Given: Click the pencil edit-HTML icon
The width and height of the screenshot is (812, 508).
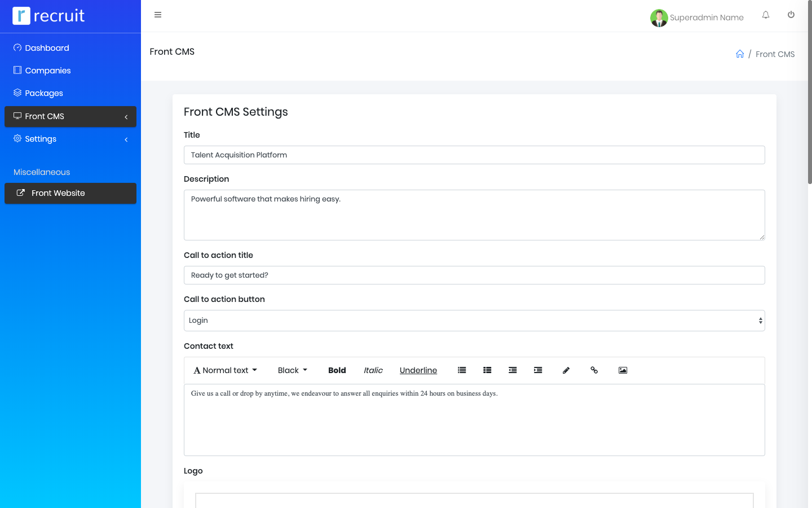Looking at the screenshot, I should [x=566, y=370].
